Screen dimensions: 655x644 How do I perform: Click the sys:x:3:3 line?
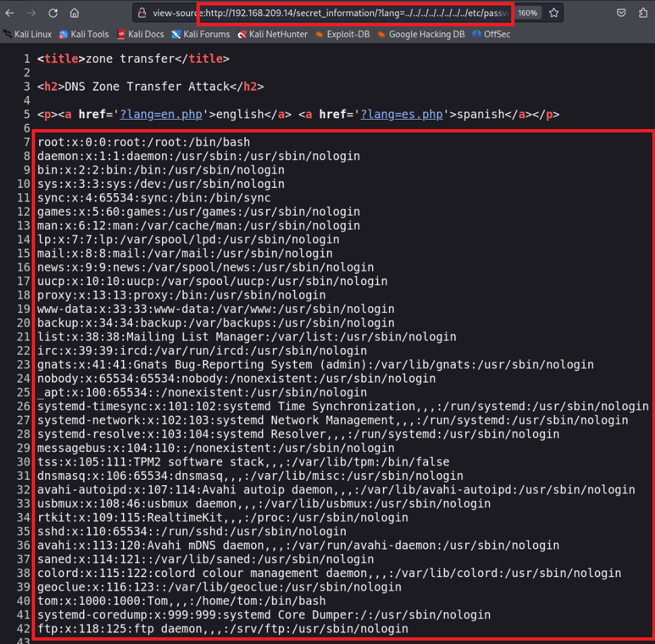tap(161, 183)
